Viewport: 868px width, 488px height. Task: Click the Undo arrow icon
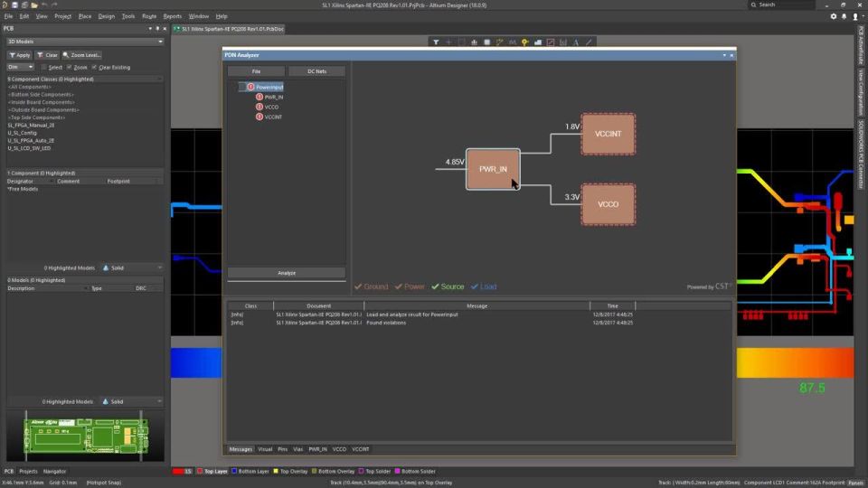coord(44,5)
